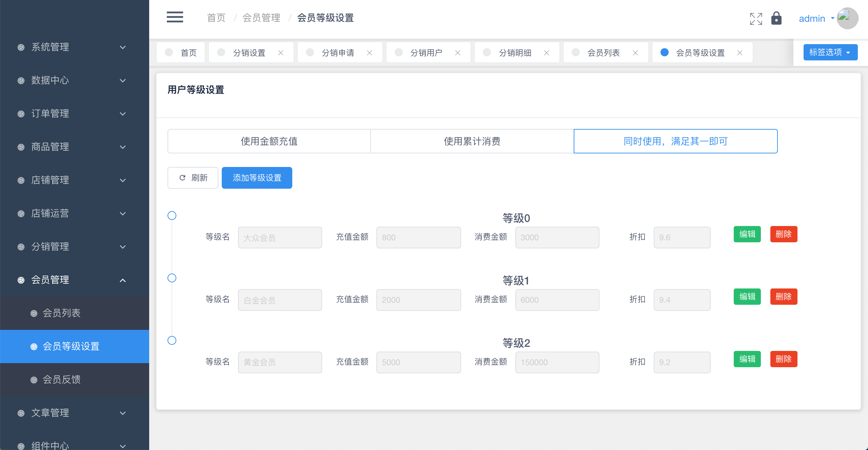
Task: Switch to the 分销用户 tab
Action: tap(426, 53)
